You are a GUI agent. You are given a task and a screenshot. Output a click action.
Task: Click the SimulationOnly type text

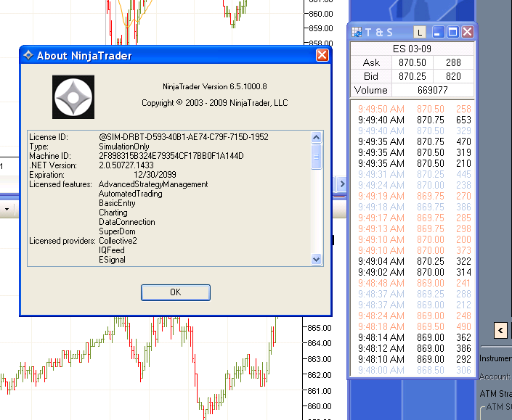click(124, 147)
